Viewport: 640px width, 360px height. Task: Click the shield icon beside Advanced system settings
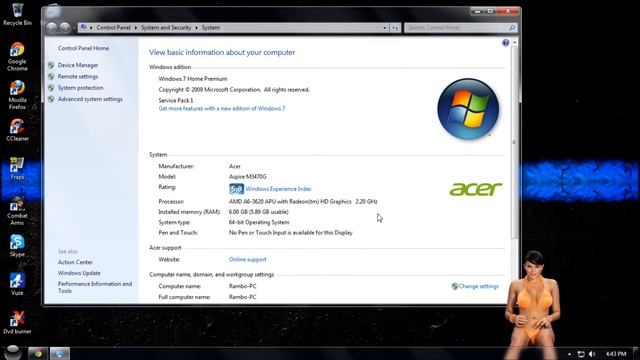(x=51, y=99)
